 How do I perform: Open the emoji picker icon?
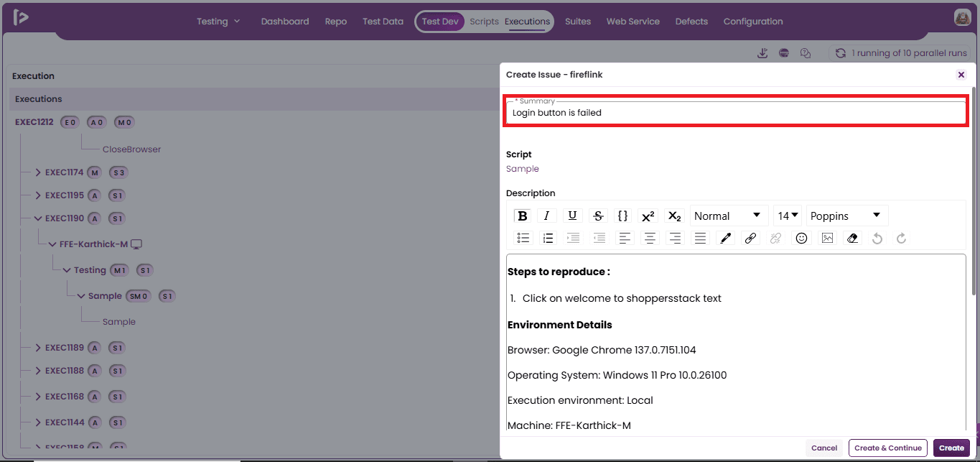pos(802,238)
